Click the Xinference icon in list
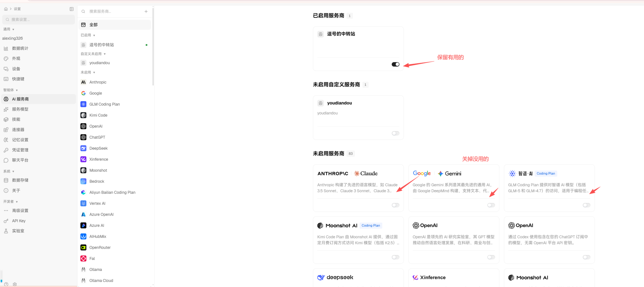Screen dimensions: 644x287 pos(84,159)
